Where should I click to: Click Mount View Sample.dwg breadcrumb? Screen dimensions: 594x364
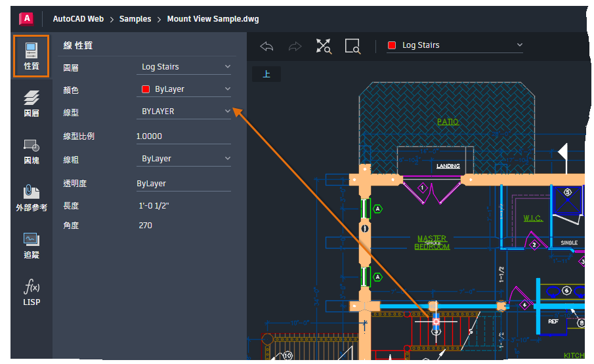(x=213, y=19)
